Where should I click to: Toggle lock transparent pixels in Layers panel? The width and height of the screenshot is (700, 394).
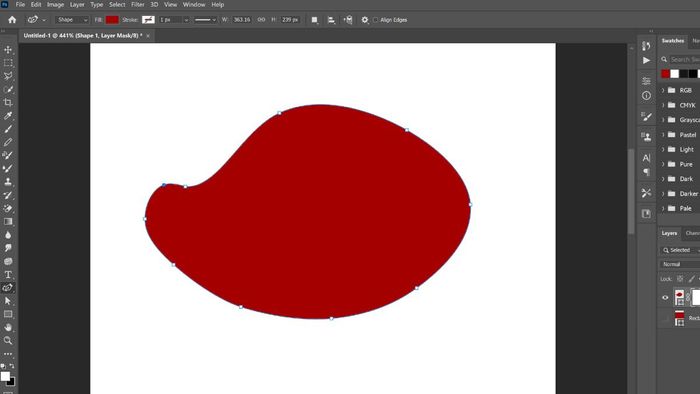[680, 279]
